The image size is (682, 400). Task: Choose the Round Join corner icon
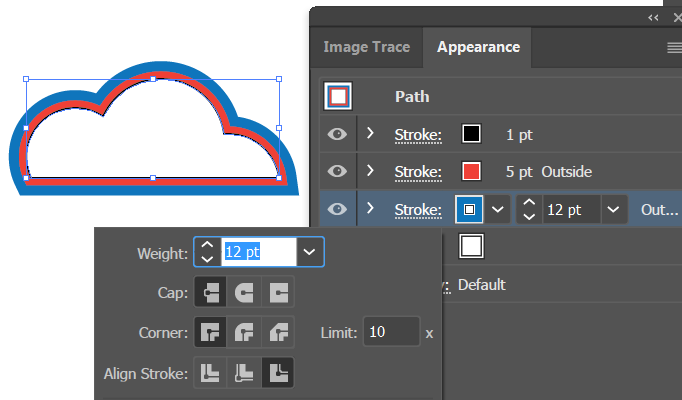(244, 333)
